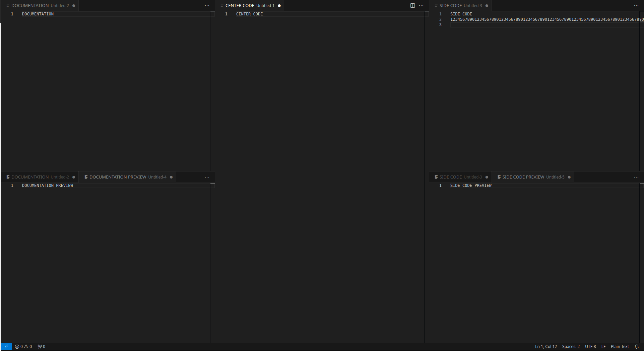Click Ln 1, Col 12 to go to line

point(545,347)
